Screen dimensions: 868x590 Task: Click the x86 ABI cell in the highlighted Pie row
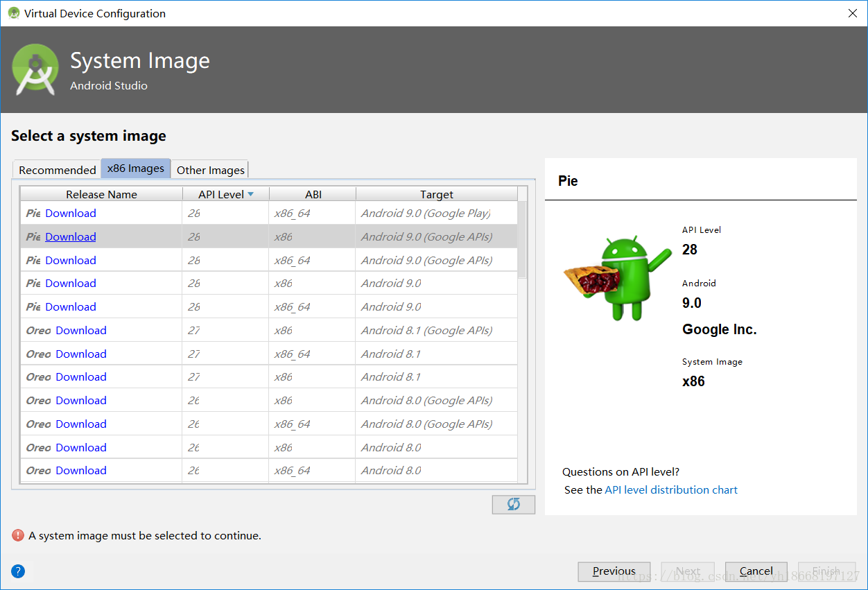click(x=313, y=236)
